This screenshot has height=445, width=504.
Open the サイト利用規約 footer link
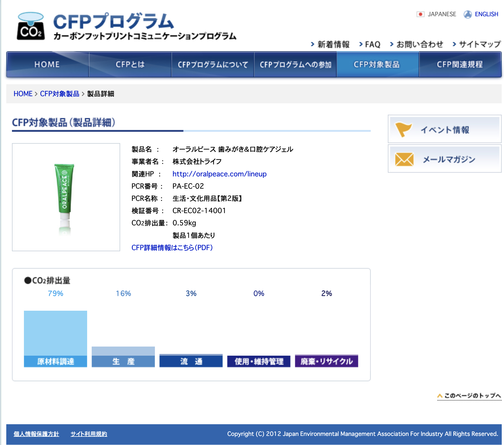[x=89, y=434]
